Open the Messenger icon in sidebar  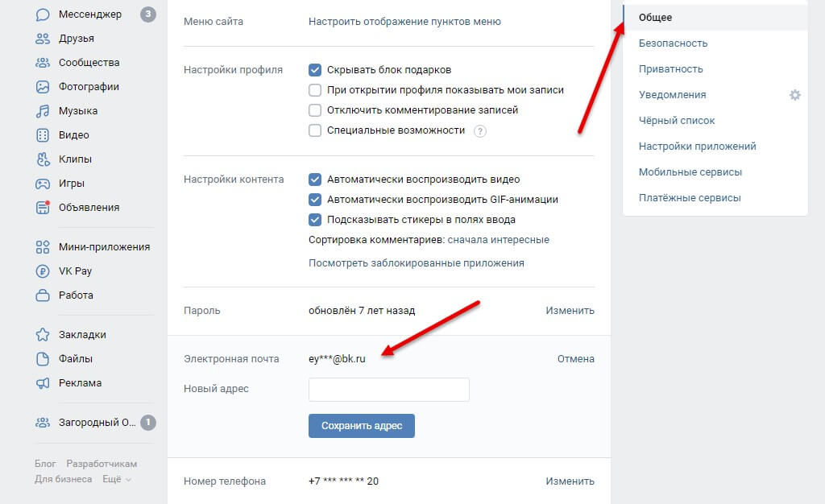43,14
